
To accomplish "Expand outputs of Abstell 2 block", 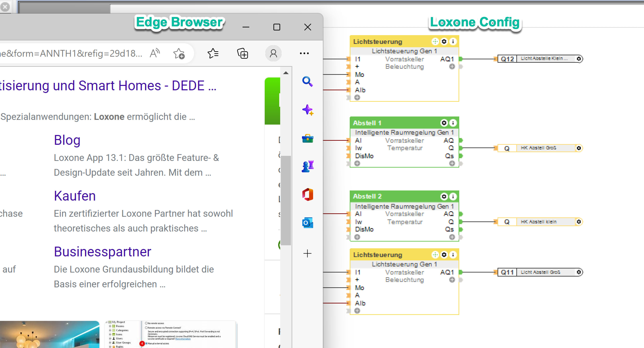I will tap(452, 237).
